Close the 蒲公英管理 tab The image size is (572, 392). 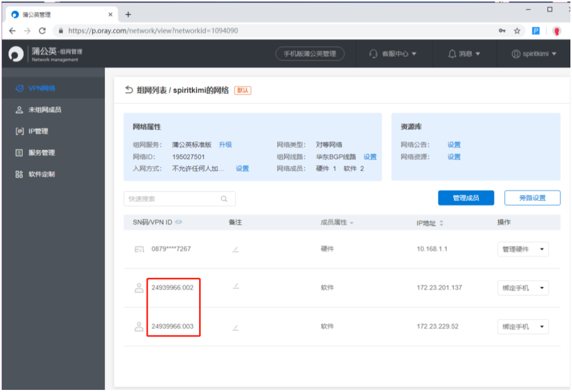(110, 15)
